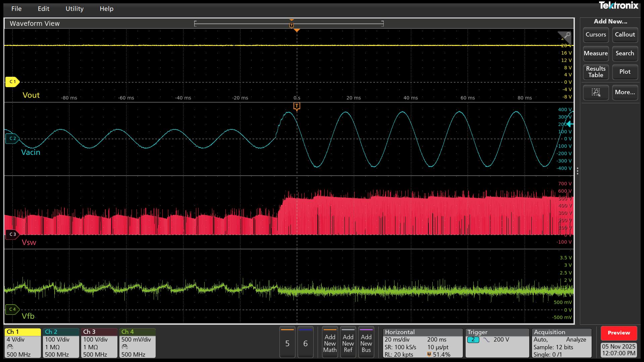The image size is (644, 362).
Task: Toggle channel 5 button on
Action: point(287,343)
